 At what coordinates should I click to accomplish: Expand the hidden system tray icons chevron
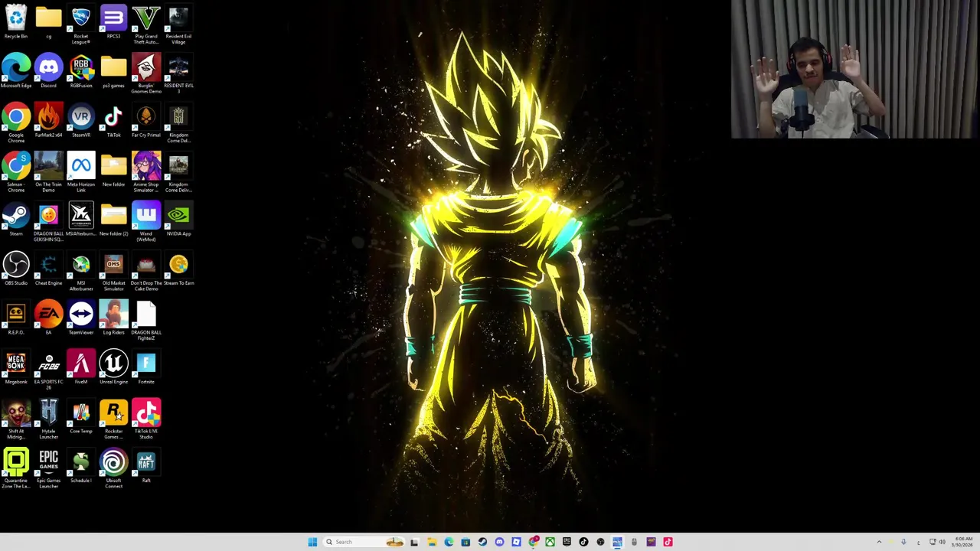point(880,542)
